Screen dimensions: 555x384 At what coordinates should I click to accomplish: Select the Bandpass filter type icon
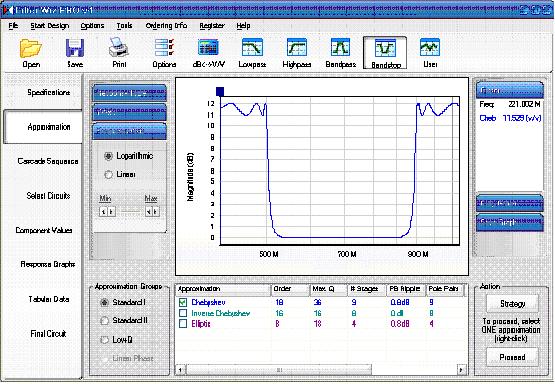point(341,53)
